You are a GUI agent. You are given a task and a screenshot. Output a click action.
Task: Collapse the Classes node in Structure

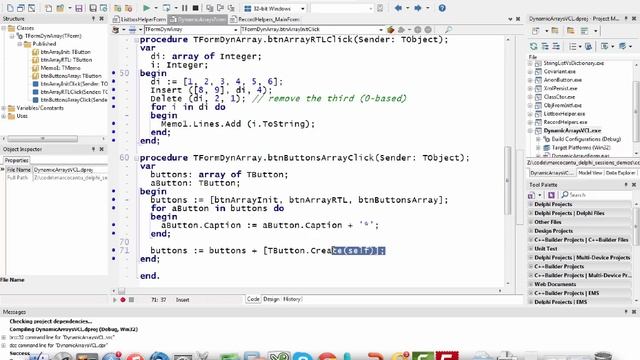click(4, 28)
